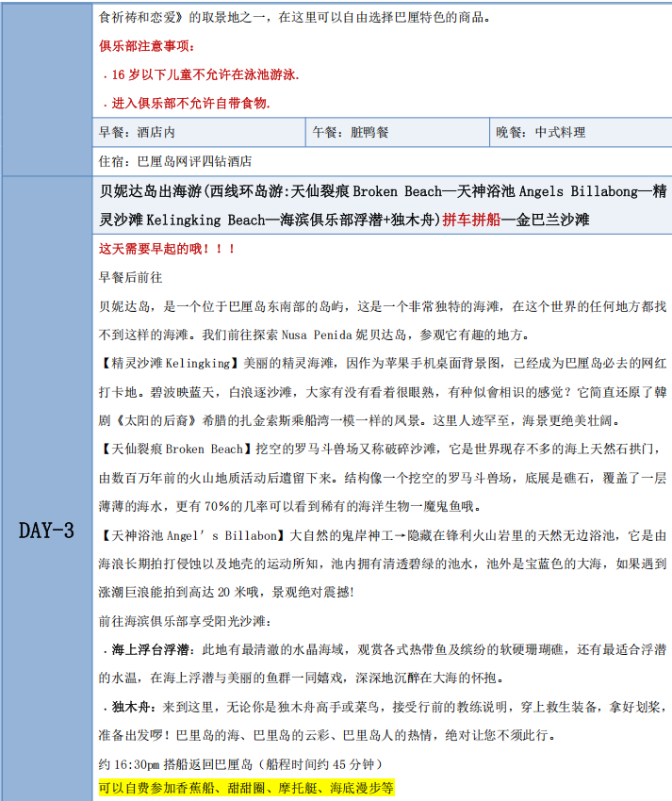Click the label 【精灵沙滩Kelingking】
This screenshot has height=801, width=672.
click(x=170, y=363)
